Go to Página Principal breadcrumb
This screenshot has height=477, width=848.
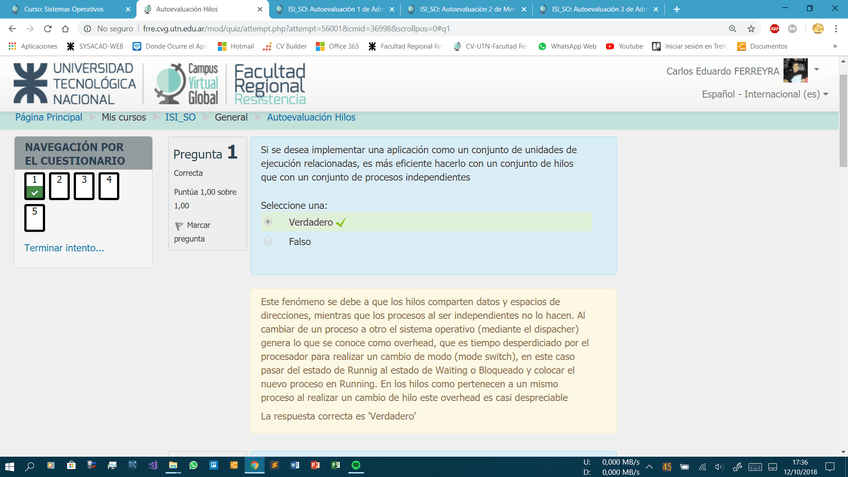point(49,117)
